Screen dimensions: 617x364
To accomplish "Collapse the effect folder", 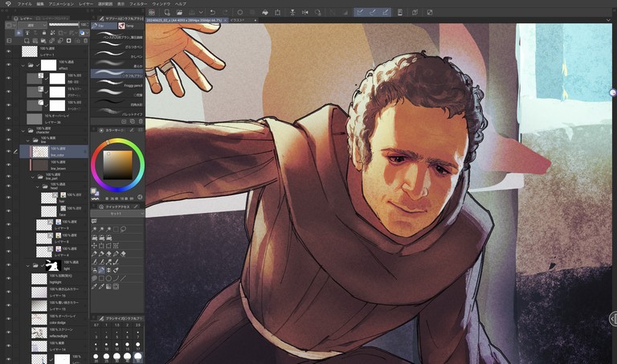I will click(23, 65).
